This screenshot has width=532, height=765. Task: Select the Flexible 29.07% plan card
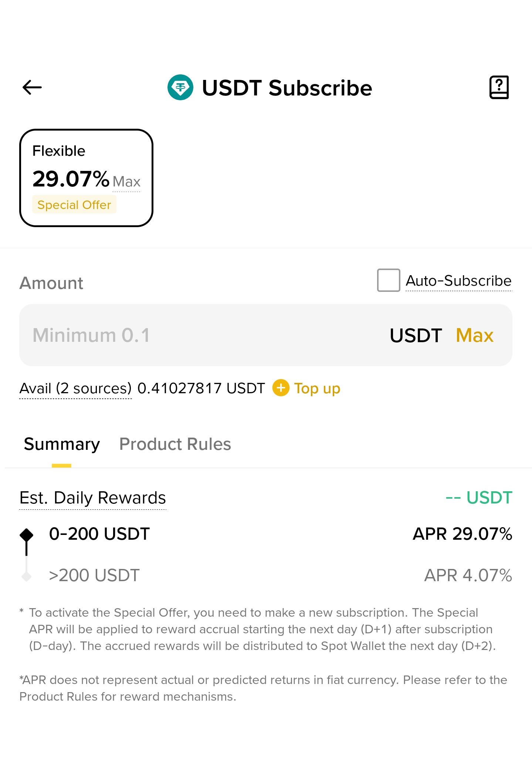[86, 178]
